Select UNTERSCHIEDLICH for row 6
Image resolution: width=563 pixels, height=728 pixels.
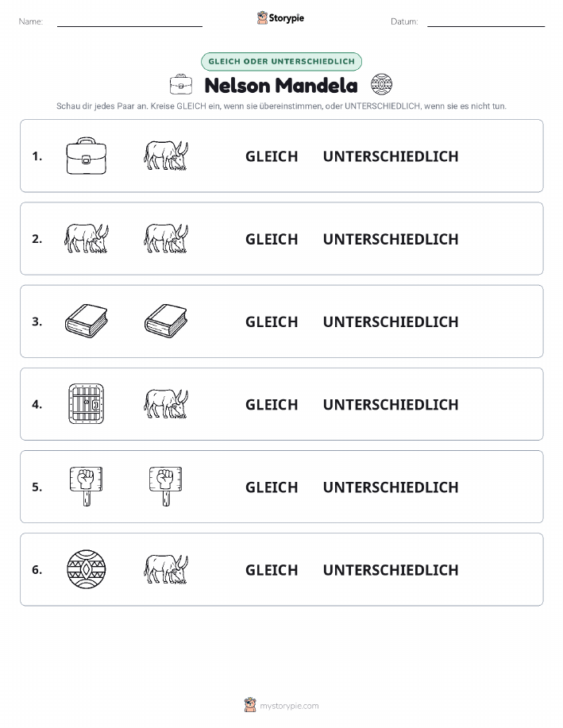click(x=391, y=570)
